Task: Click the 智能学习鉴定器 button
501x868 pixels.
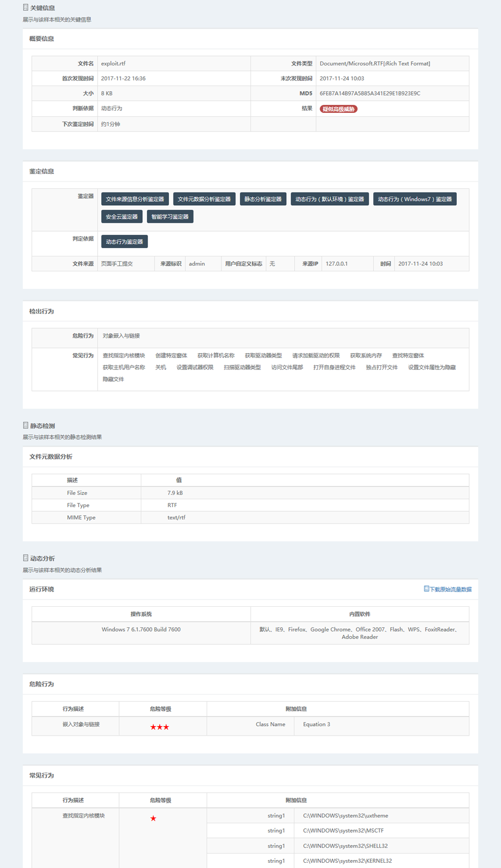Action: (x=170, y=216)
